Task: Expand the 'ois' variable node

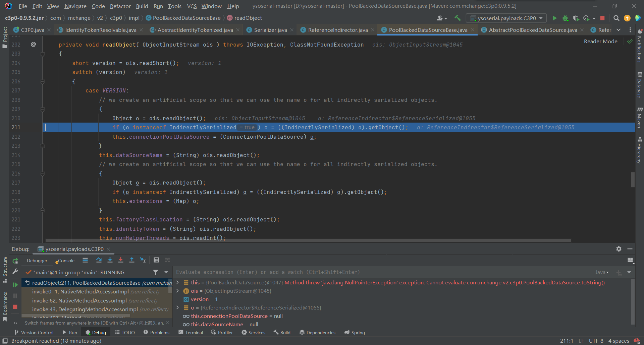Action: pyautogui.click(x=177, y=291)
